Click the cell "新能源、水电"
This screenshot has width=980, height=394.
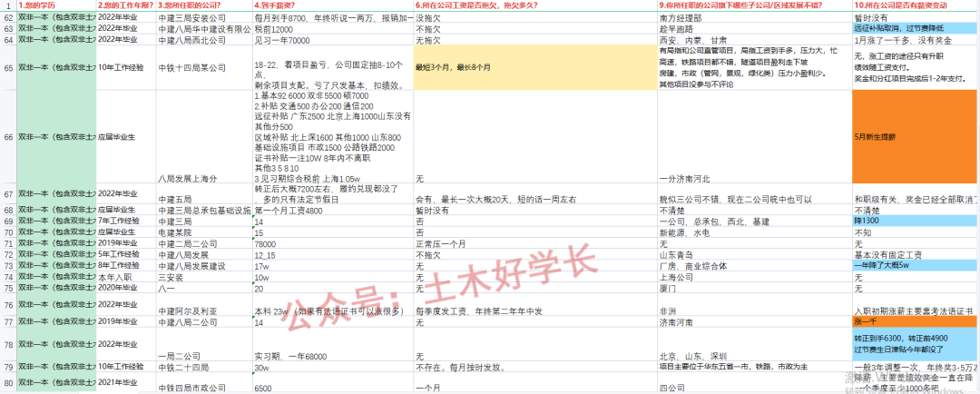click(755, 232)
